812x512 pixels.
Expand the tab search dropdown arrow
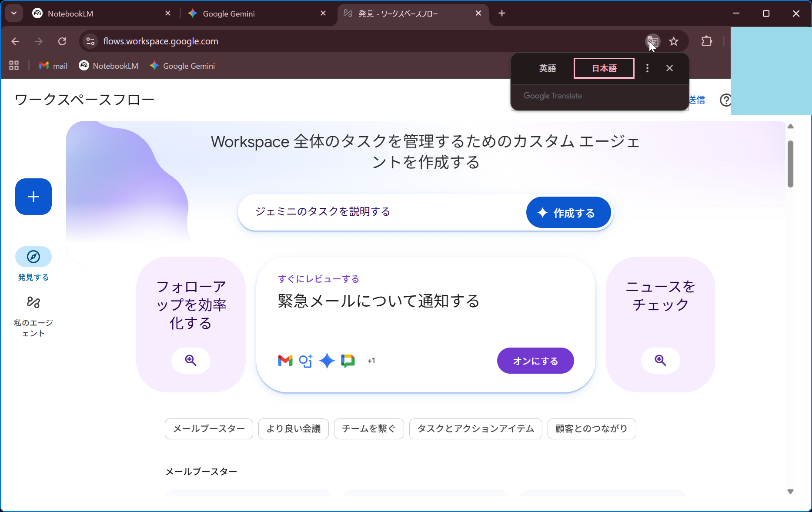click(x=14, y=13)
